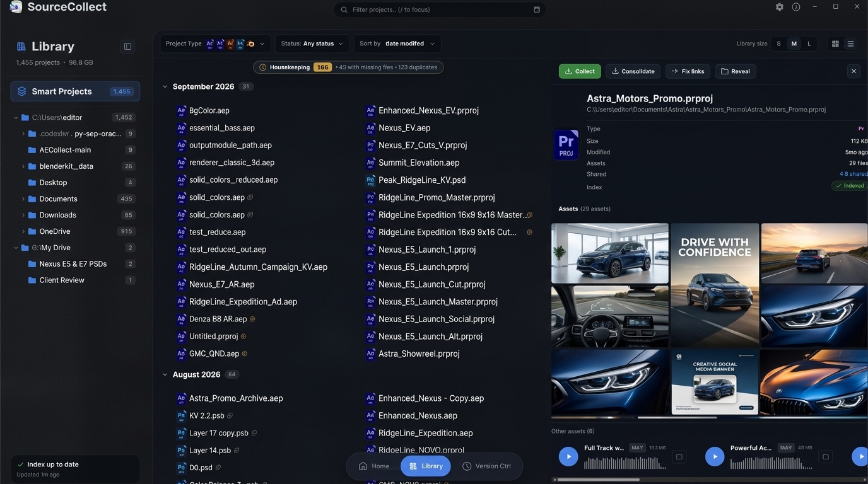Select the Client Review folder

pos(75,280)
